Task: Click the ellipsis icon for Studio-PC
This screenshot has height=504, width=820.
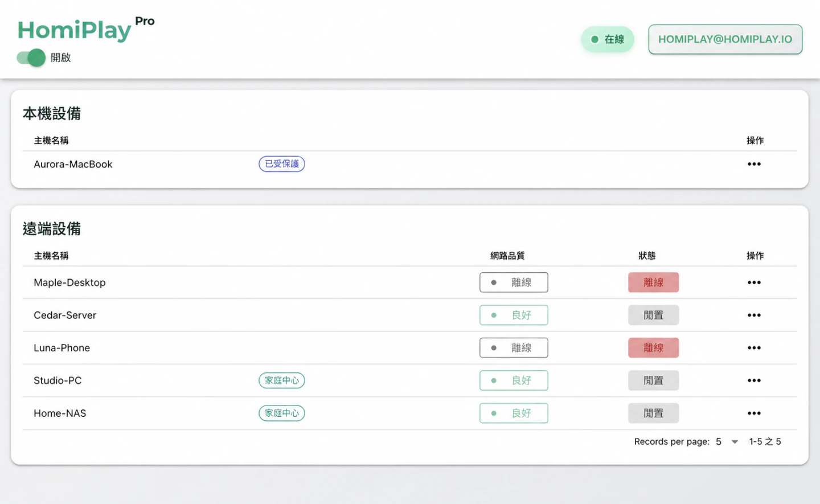Action: [x=754, y=380]
